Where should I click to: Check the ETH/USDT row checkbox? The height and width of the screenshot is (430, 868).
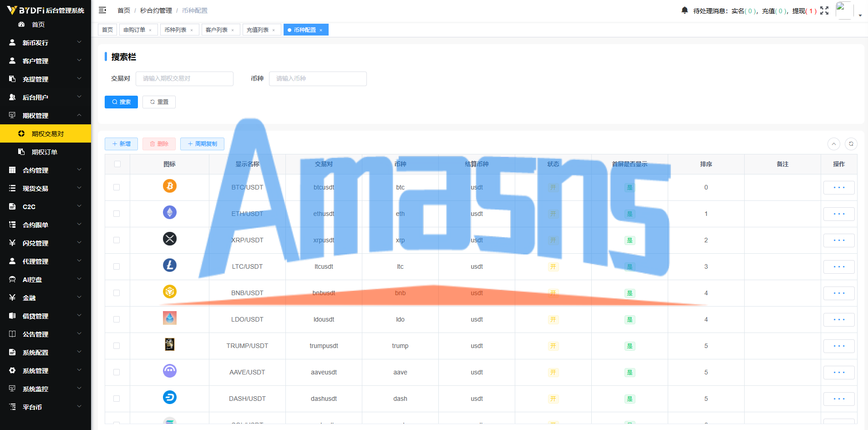tap(117, 214)
